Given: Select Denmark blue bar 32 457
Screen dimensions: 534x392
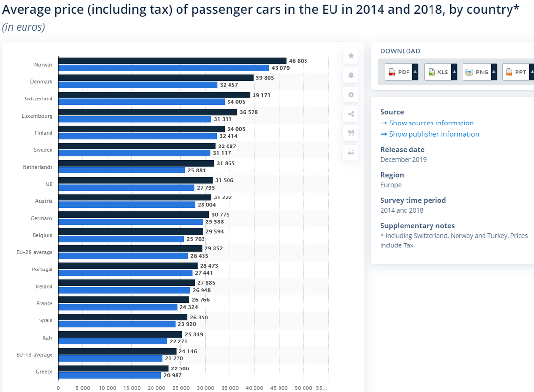Looking at the screenshot, I should [138, 85].
